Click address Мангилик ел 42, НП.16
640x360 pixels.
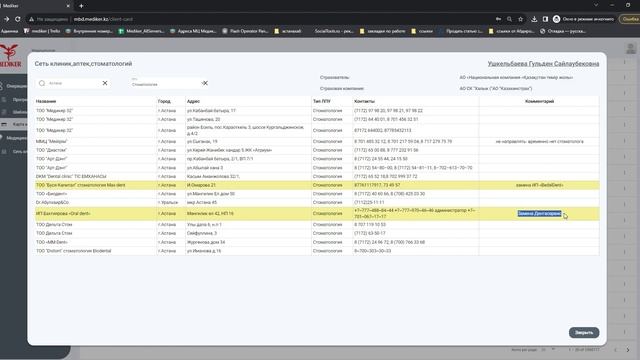click(x=210, y=213)
